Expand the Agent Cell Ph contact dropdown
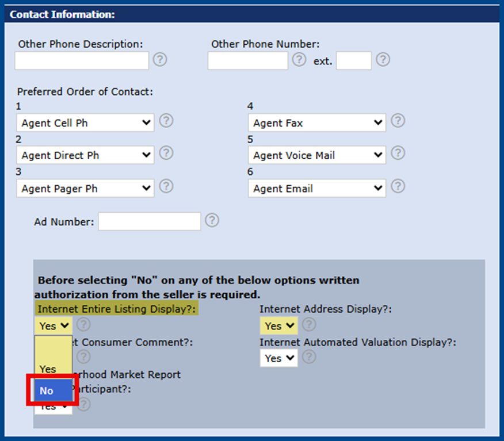The height and width of the screenshot is (441, 504). click(85, 122)
